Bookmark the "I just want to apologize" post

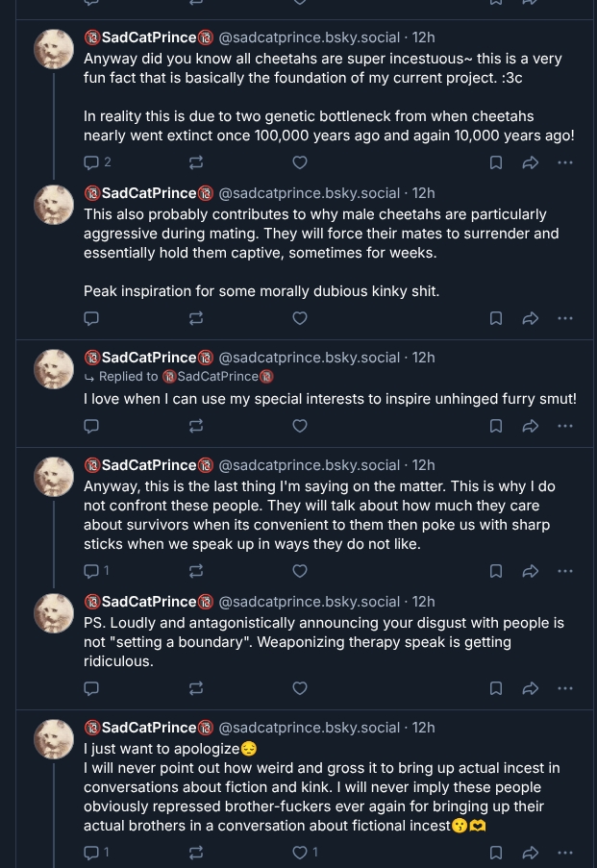click(496, 853)
